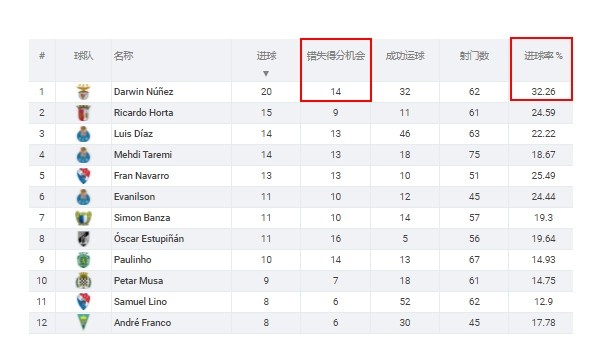Click the Boavista crest beside Petar Musa

click(x=83, y=281)
